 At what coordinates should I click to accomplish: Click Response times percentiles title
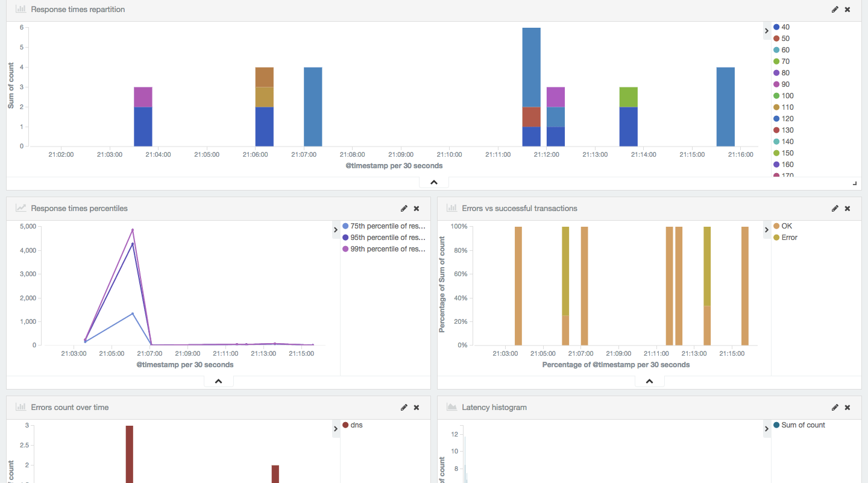pyautogui.click(x=80, y=209)
